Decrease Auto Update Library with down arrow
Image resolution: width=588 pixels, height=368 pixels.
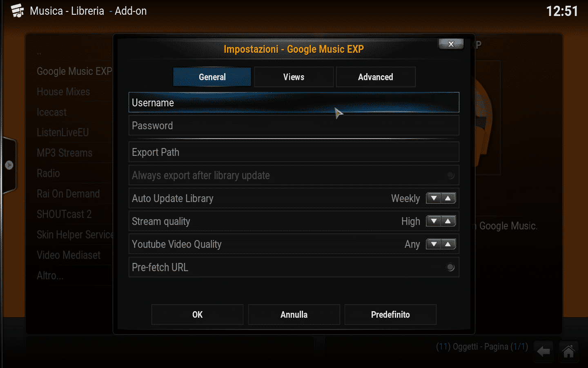coord(434,198)
